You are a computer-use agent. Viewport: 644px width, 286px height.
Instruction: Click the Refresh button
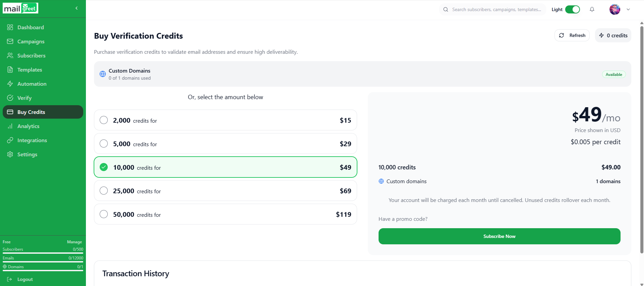572,35
